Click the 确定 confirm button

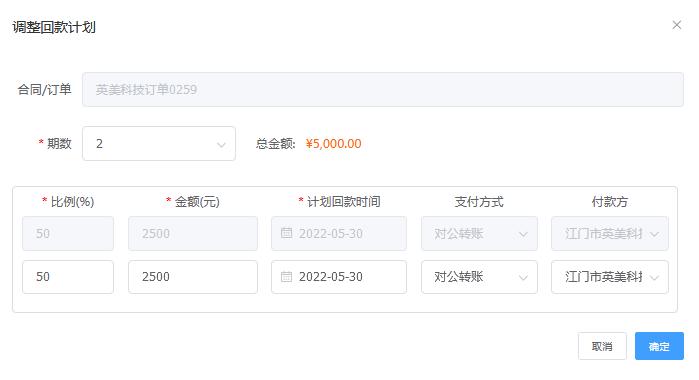pos(659,346)
